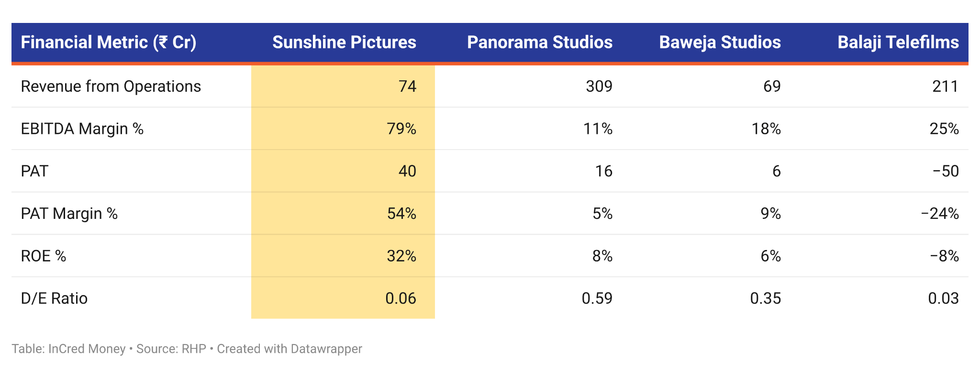The image size is (980, 368).
Task: Click the Balaji Telefilms column header
Action: tap(898, 43)
